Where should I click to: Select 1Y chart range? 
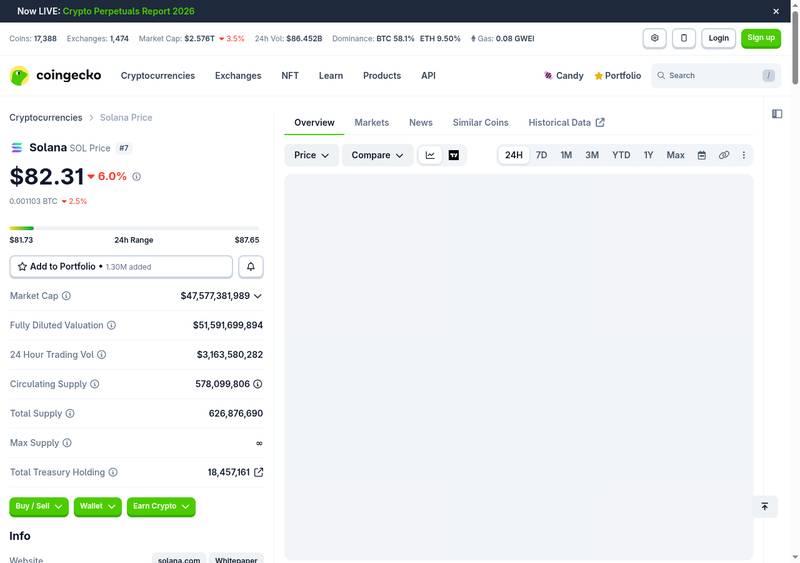[x=648, y=155]
